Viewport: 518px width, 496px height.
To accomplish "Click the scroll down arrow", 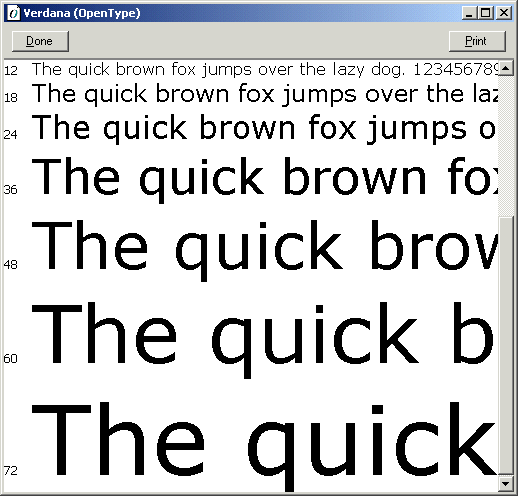I will pos(506,483).
